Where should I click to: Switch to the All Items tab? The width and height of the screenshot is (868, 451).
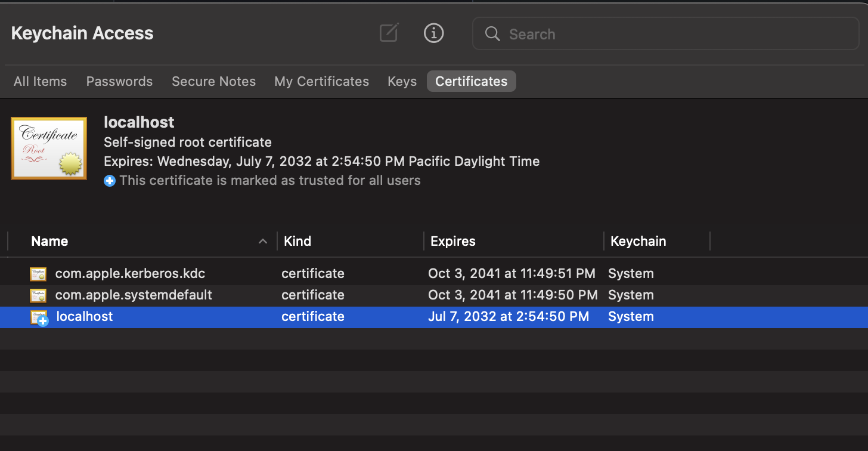[x=41, y=82]
